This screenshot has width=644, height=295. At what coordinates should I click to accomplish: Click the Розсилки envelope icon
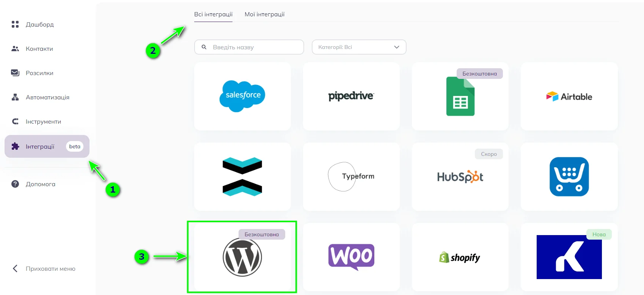pos(15,73)
